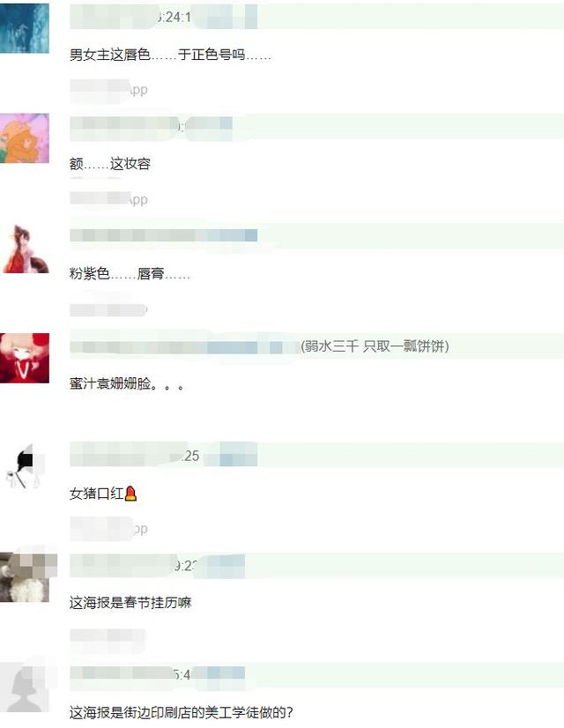Click the comment 蜜汁袁姗姗脸
Viewport: 564px width, 728px height.
click(x=126, y=383)
